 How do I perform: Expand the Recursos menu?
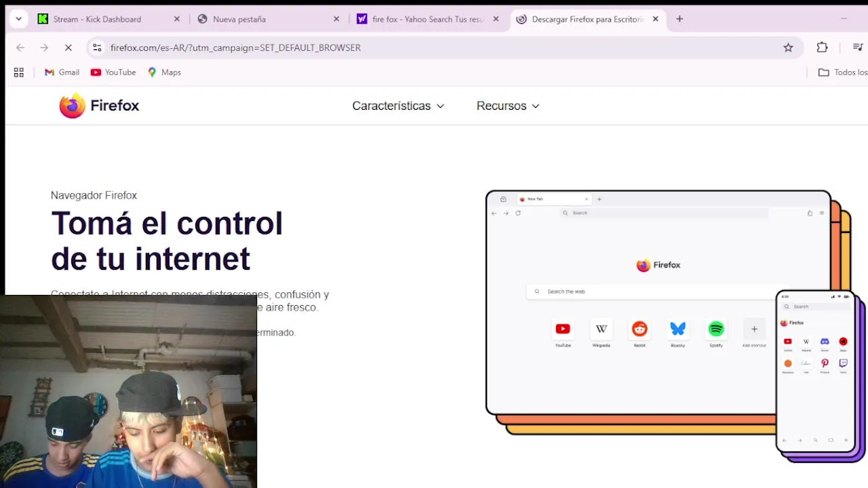pos(508,106)
